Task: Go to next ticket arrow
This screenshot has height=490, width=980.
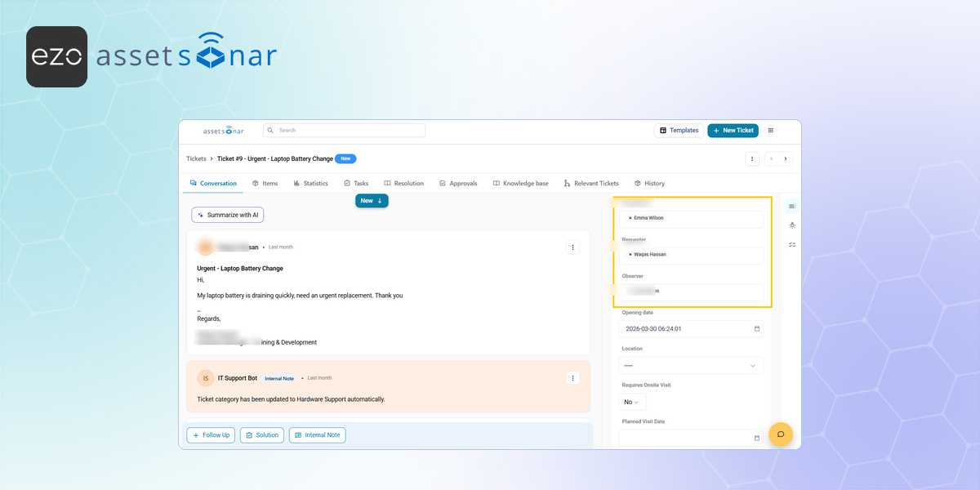Action: click(786, 159)
